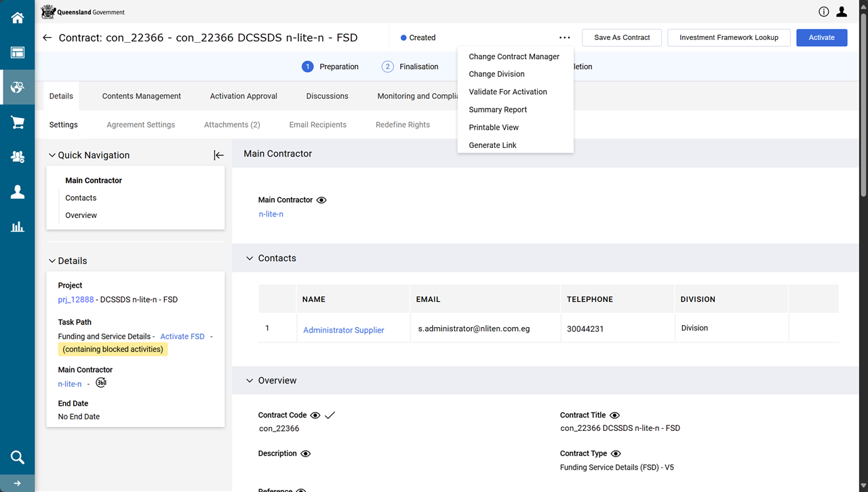868x492 pixels.
Task: Click the search magnifier icon
Action: pos(17,457)
